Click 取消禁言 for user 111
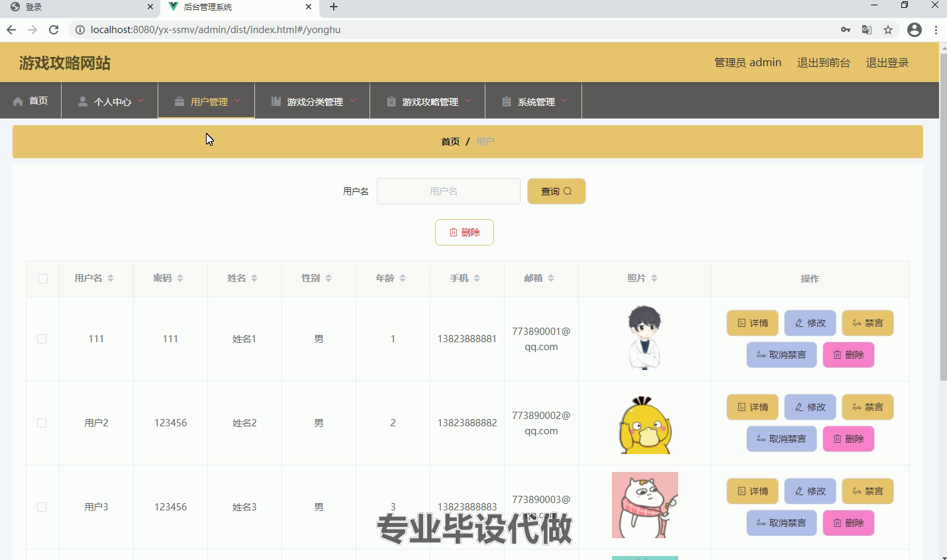This screenshot has height=560, width=947. pyautogui.click(x=781, y=355)
